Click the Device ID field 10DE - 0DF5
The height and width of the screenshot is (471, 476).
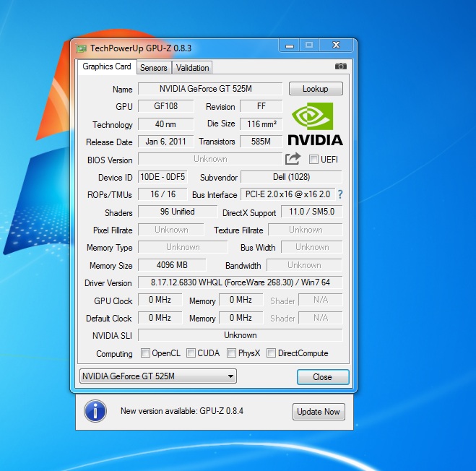163,177
